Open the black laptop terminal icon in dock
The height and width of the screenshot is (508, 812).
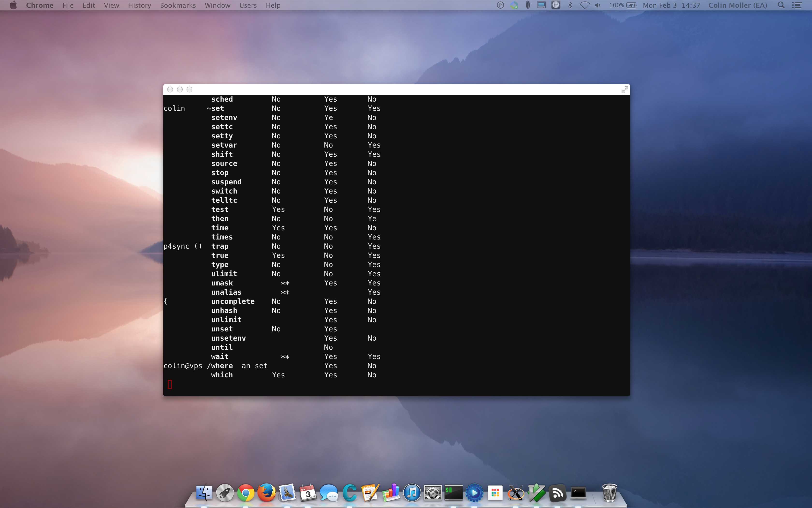(x=579, y=493)
